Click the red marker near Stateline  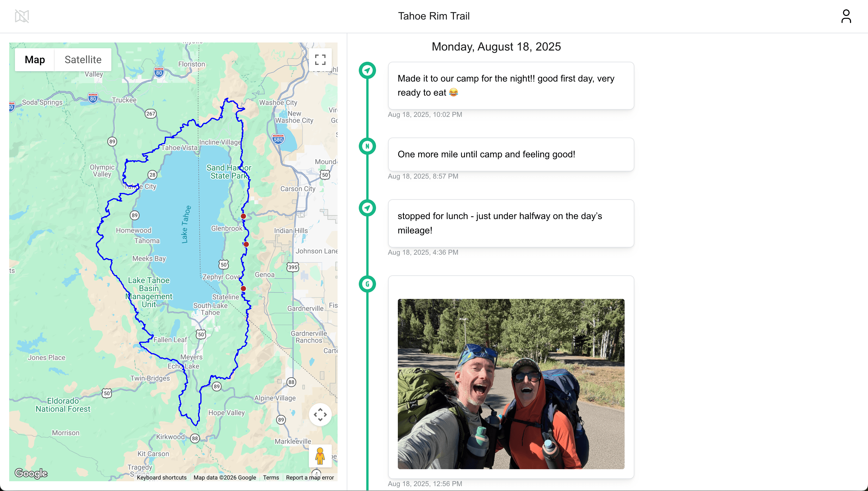(x=243, y=288)
